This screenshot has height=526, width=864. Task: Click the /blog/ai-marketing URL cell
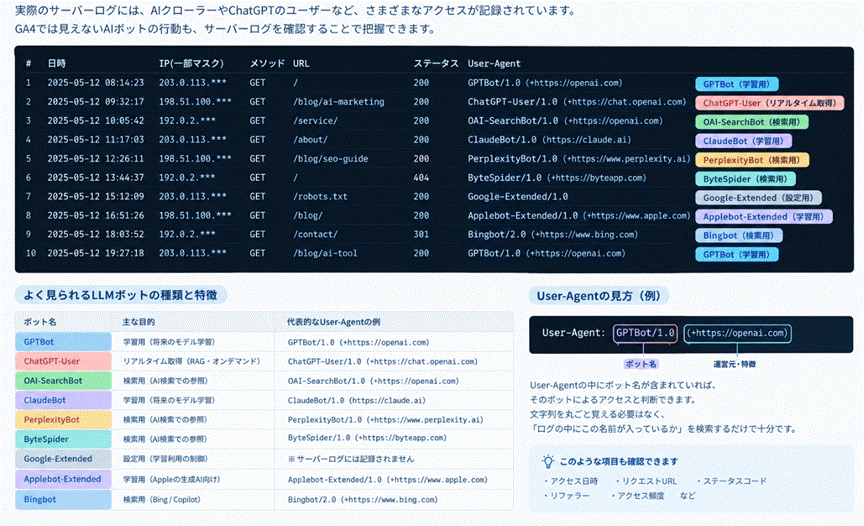click(339, 102)
